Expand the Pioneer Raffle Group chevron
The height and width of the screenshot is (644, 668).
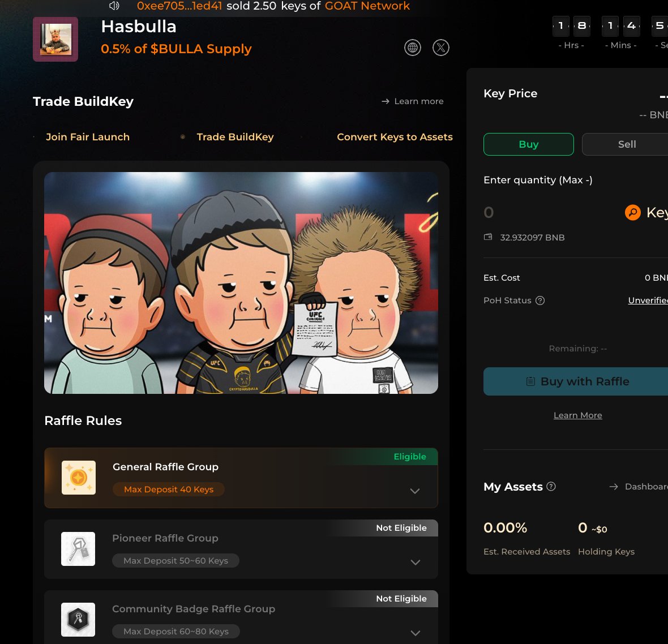click(416, 562)
